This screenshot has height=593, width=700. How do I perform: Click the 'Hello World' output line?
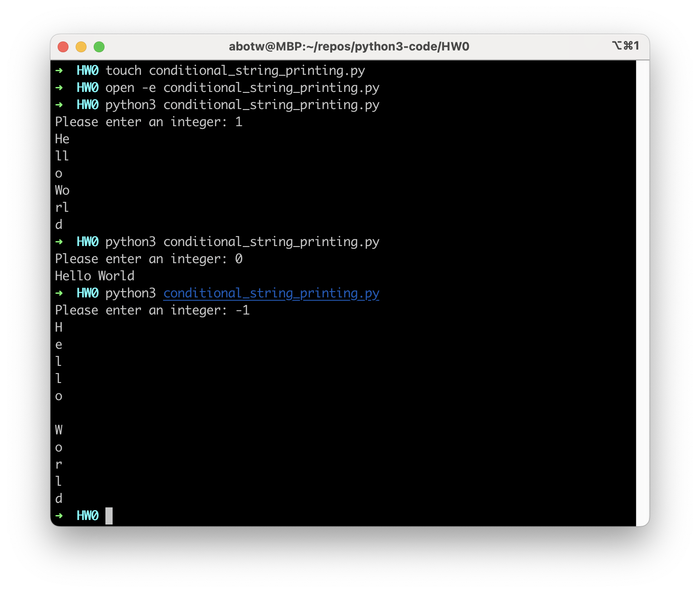[x=95, y=276]
